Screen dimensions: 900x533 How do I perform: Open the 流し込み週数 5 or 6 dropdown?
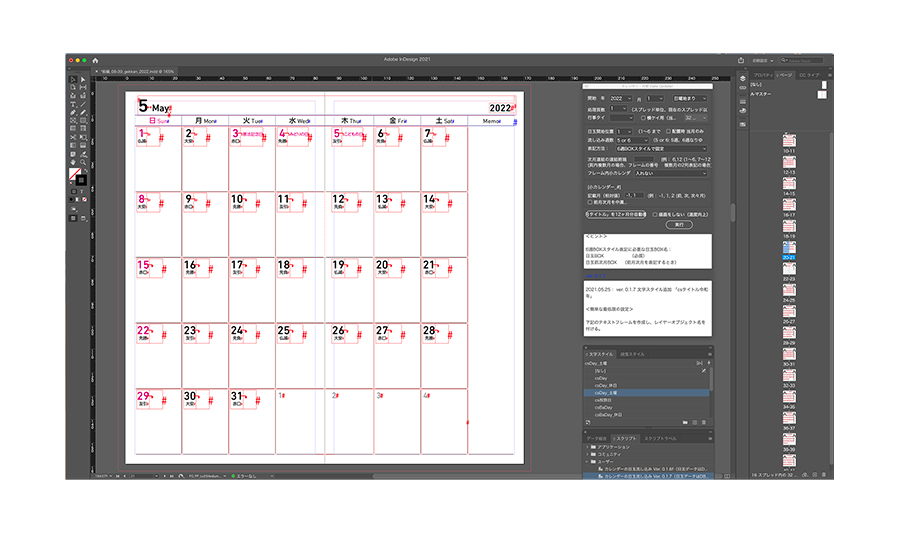tap(632, 141)
